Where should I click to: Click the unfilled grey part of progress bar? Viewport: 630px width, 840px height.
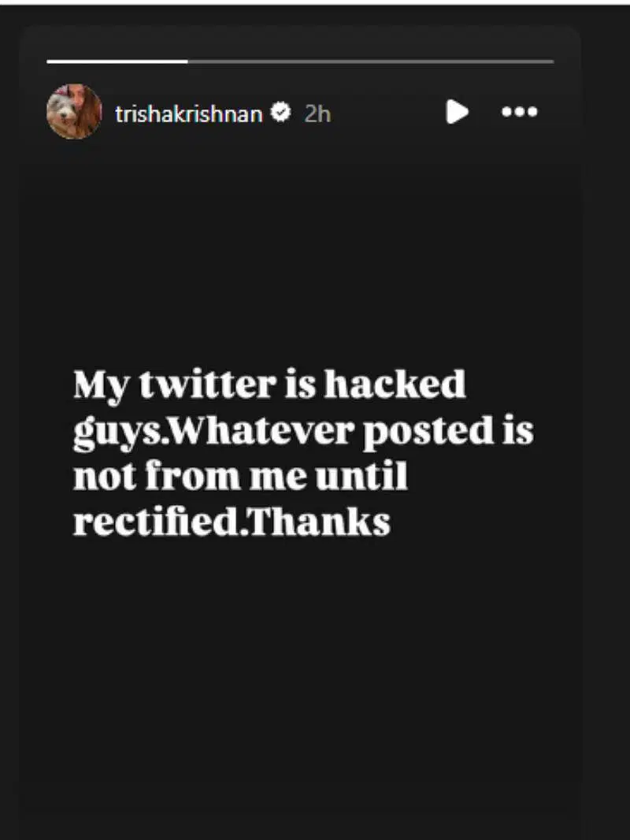tap(370, 61)
